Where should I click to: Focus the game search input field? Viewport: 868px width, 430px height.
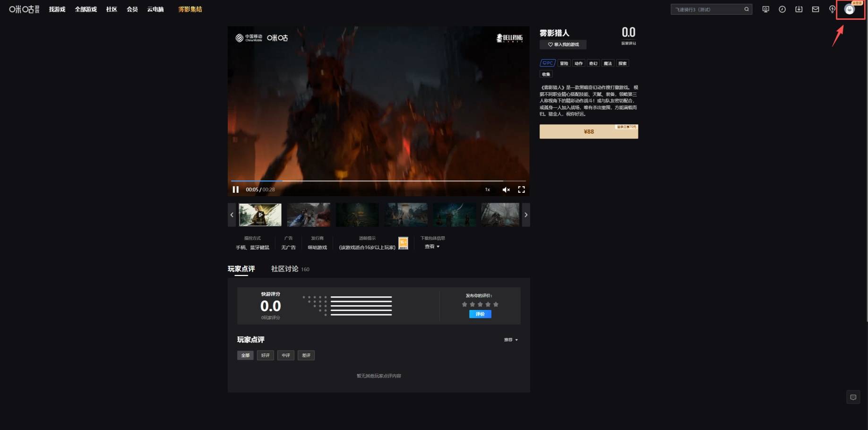click(x=707, y=9)
